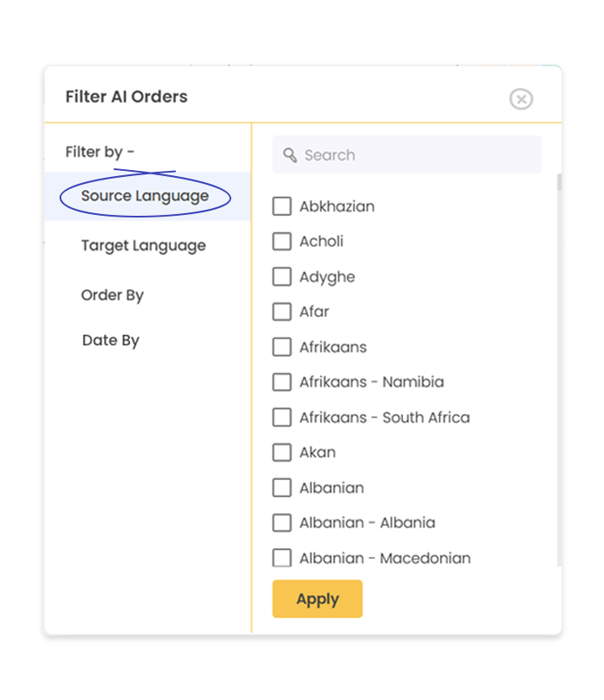Image resolution: width=604 pixels, height=700 pixels.
Task: Close the Filter AI Orders dialog
Action: [x=521, y=99]
